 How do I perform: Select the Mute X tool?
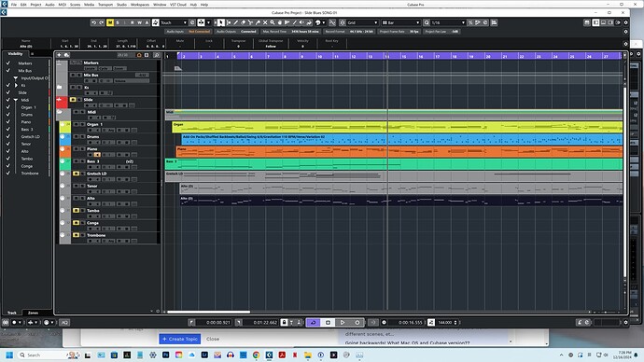click(265, 22)
